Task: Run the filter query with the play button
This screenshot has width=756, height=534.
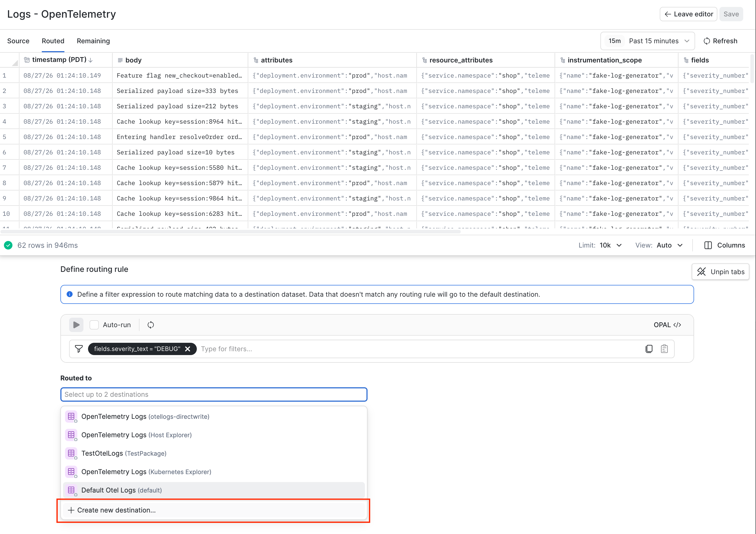Action: (x=76, y=325)
